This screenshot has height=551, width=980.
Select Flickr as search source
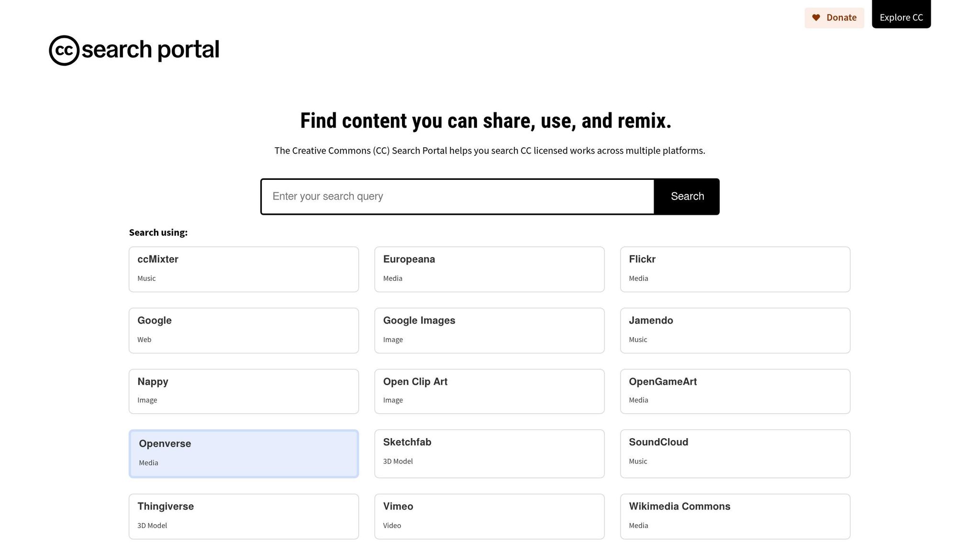click(x=735, y=269)
